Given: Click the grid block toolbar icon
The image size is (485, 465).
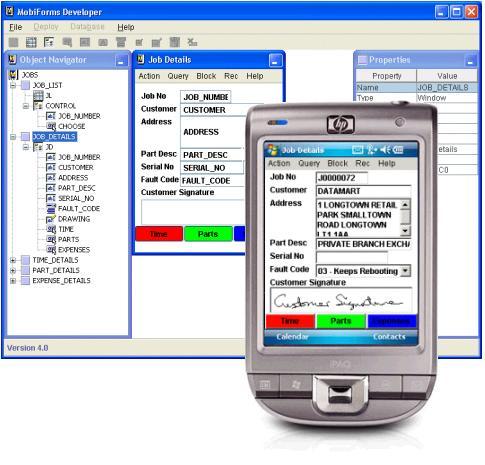Looking at the screenshot, I should click(x=31, y=42).
